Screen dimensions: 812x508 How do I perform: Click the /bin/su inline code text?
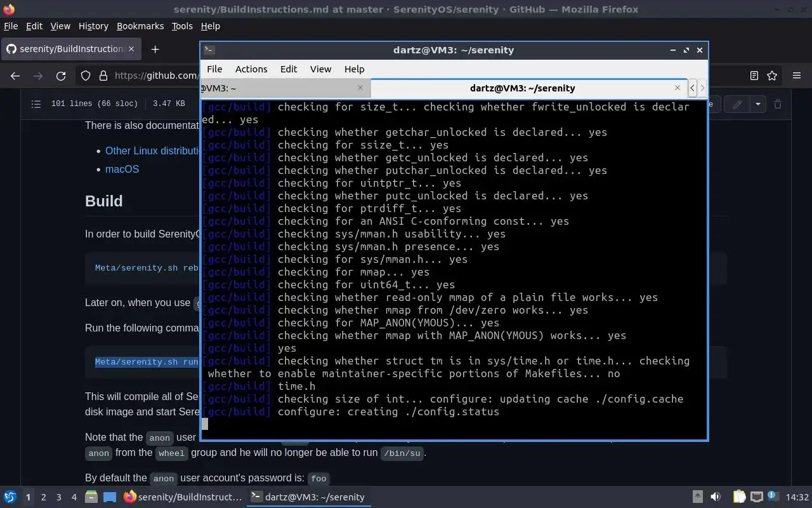pos(401,453)
